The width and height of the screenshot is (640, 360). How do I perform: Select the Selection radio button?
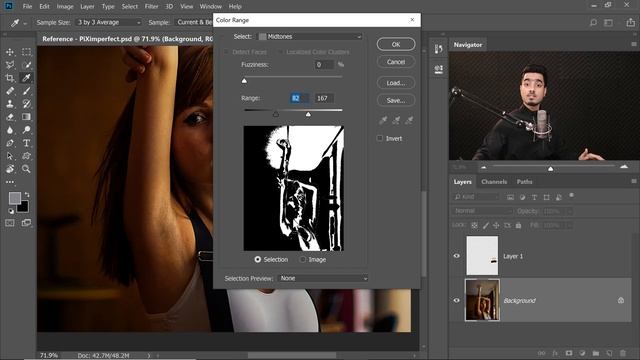coord(258,260)
